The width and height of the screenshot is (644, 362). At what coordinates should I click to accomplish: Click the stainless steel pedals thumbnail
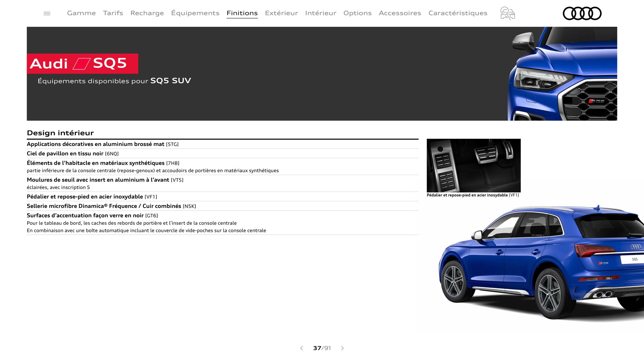[x=474, y=166]
